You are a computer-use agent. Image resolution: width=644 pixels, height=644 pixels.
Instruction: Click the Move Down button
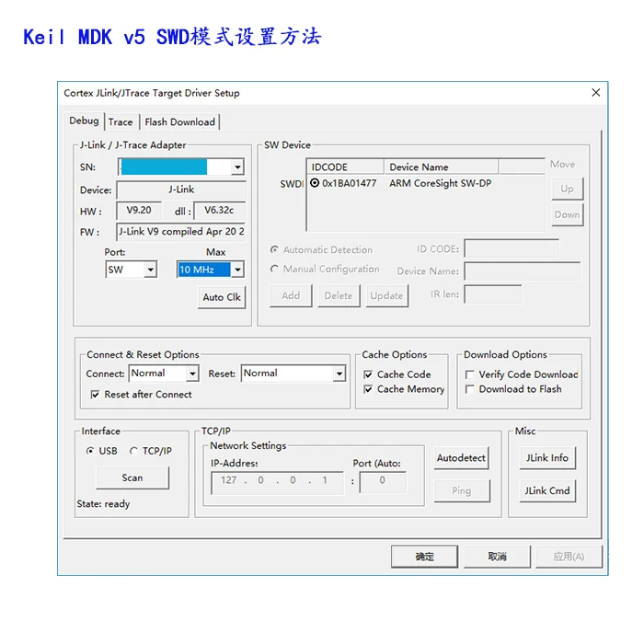(568, 214)
